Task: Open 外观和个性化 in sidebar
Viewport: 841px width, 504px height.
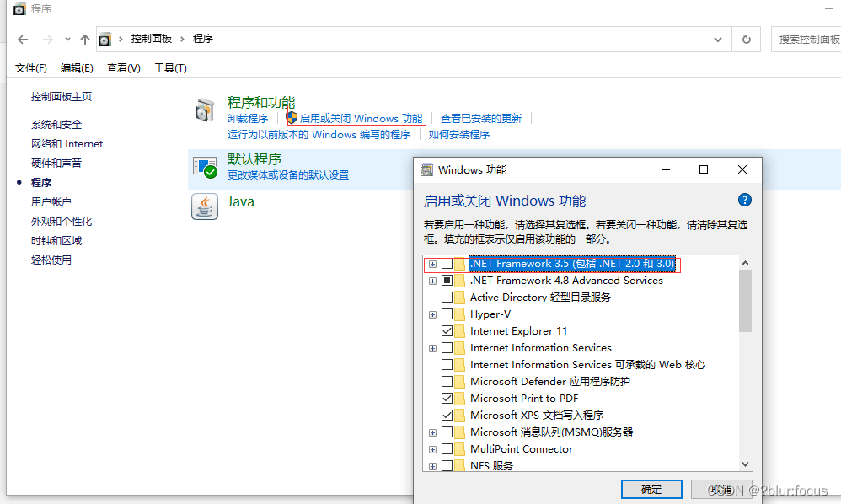Action: 62,222
